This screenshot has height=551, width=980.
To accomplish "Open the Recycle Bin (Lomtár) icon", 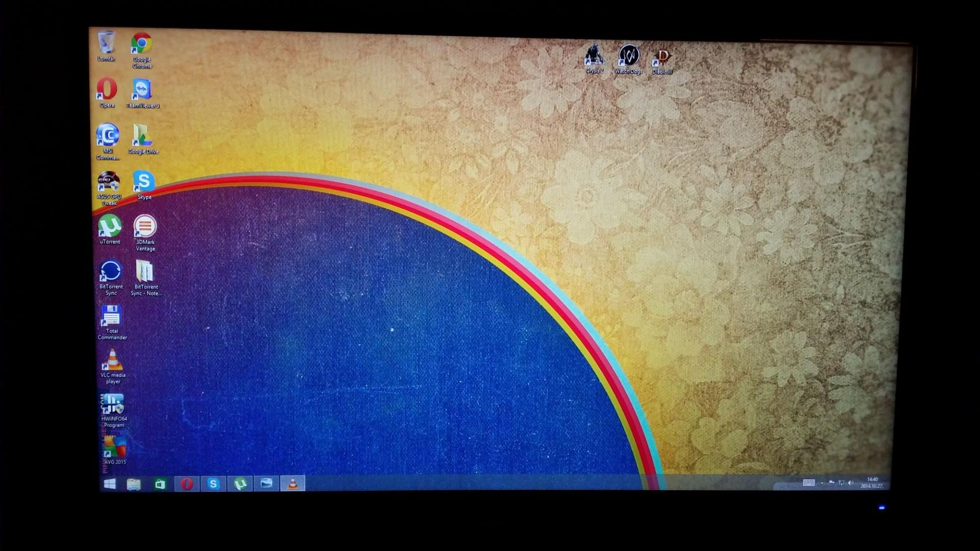I will [x=106, y=43].
